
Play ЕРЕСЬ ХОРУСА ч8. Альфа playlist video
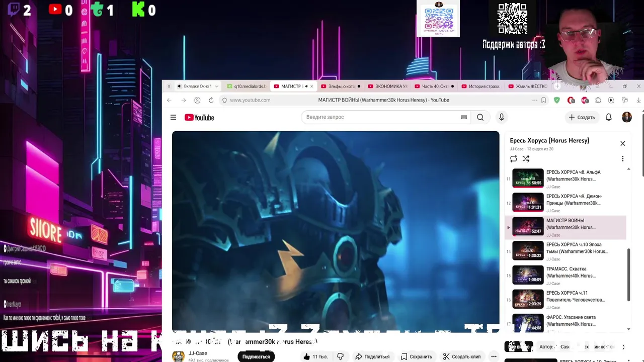[x=567, y=178]
